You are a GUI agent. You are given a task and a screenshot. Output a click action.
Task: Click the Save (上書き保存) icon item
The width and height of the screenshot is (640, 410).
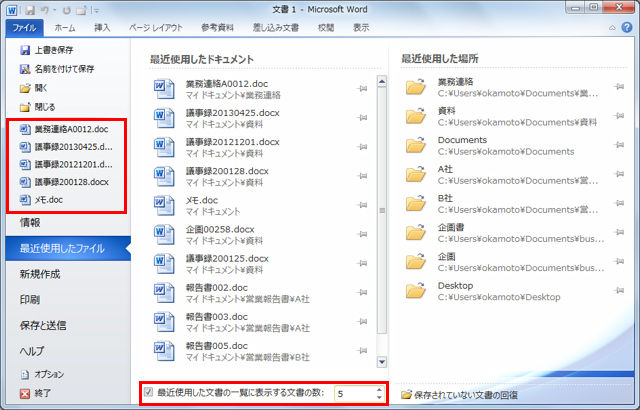click(x=47, y=50)
